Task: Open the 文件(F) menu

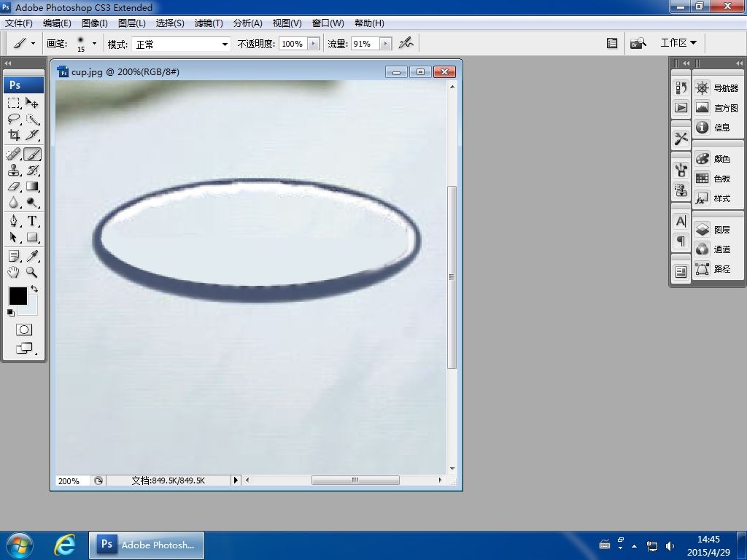Action: click(x=18, y=23)
